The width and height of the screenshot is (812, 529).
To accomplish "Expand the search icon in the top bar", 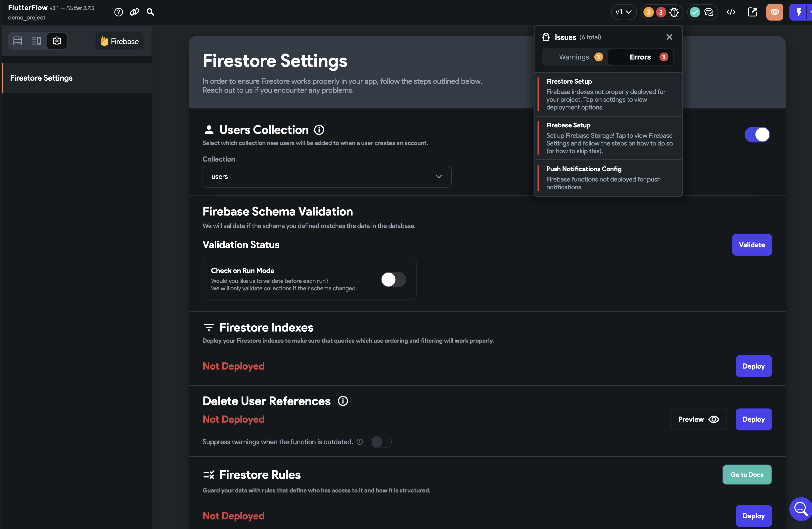I will tap(151, 12).
